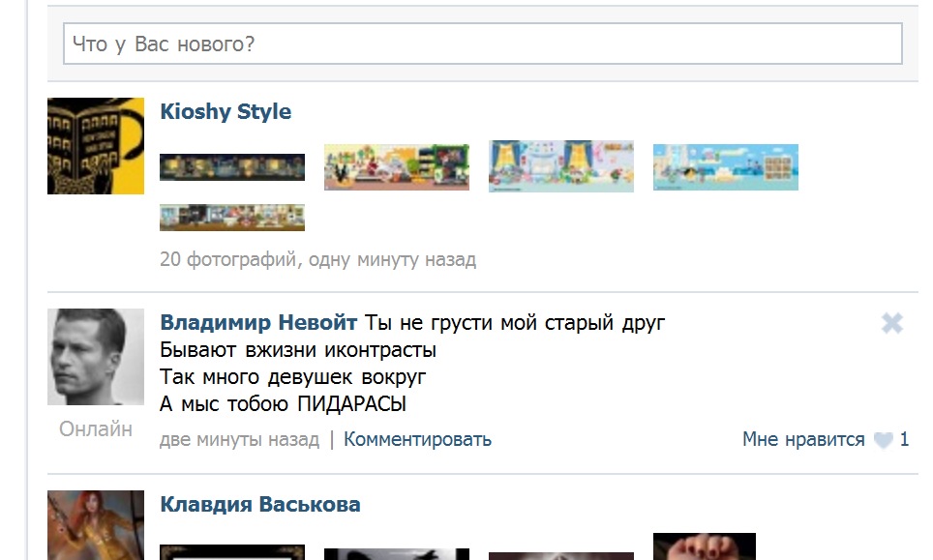This screenshot has width=933, height=560.
Task: Open second photo thumbnail in Kioshy Style post
Action: coord(397,167)
